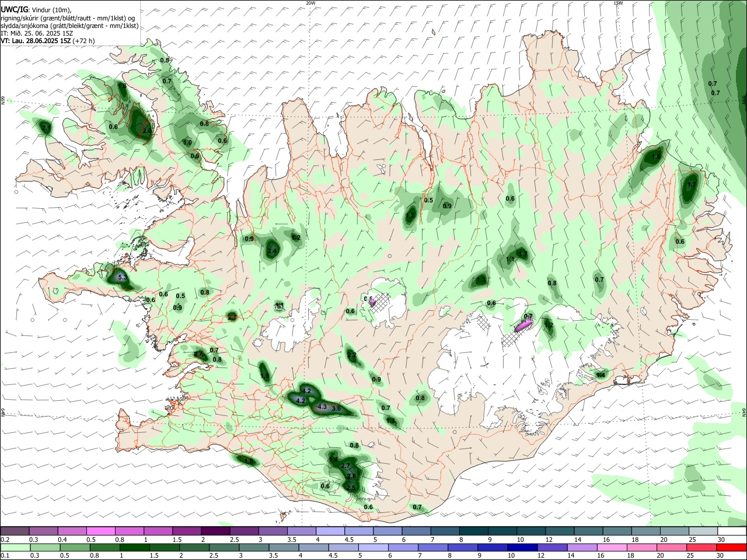The image size is (747, 560).
Task: Click the legend label '0.2' on snow scale
Action: click(5, 540)
